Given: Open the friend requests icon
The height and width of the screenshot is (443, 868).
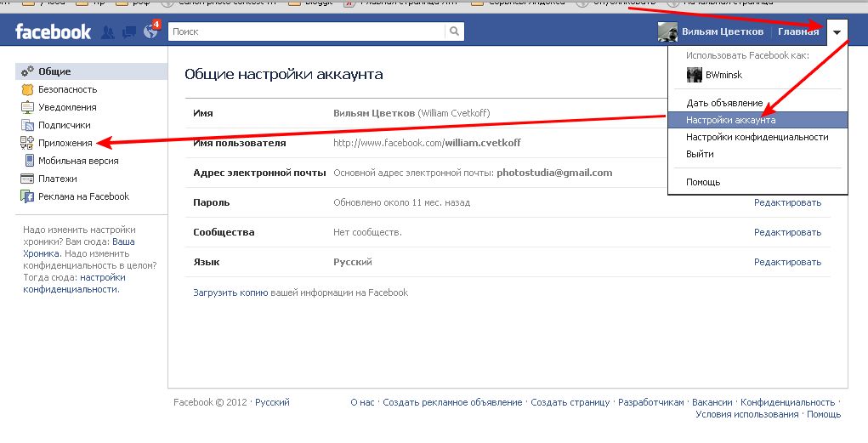Looking at the screenshot, I should (x=108, y=32).
